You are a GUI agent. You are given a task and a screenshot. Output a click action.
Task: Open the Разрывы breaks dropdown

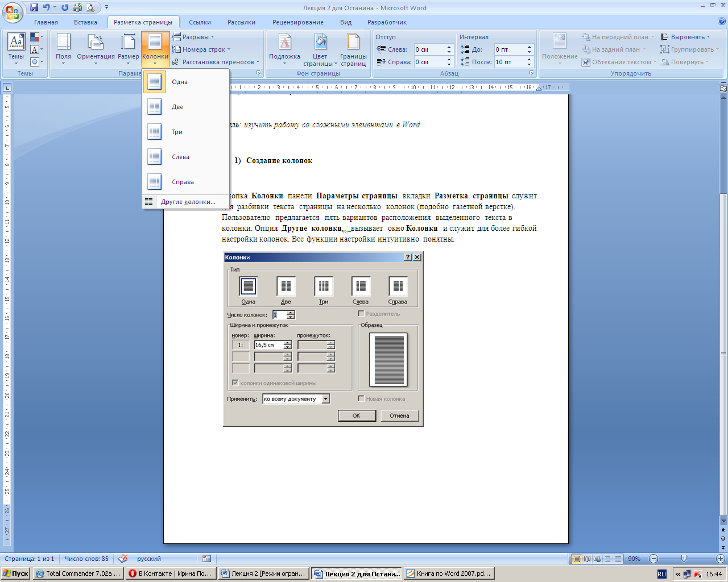click(x=193, y=37)
